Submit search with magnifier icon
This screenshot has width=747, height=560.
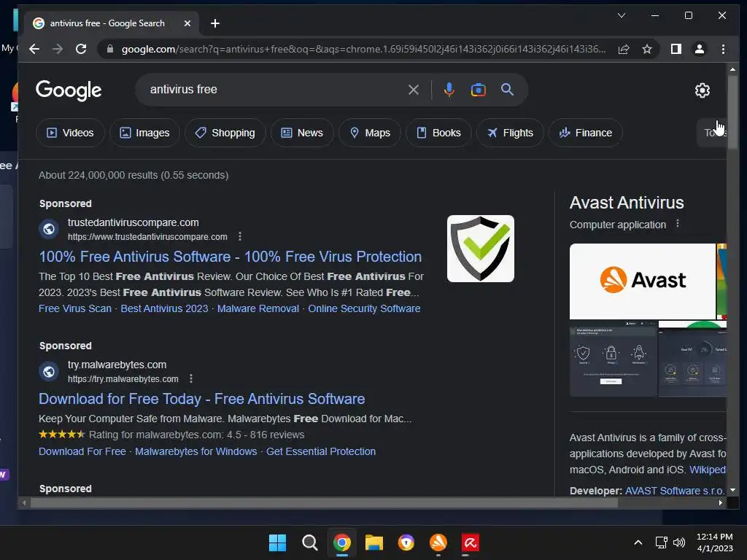click(508, 90)
